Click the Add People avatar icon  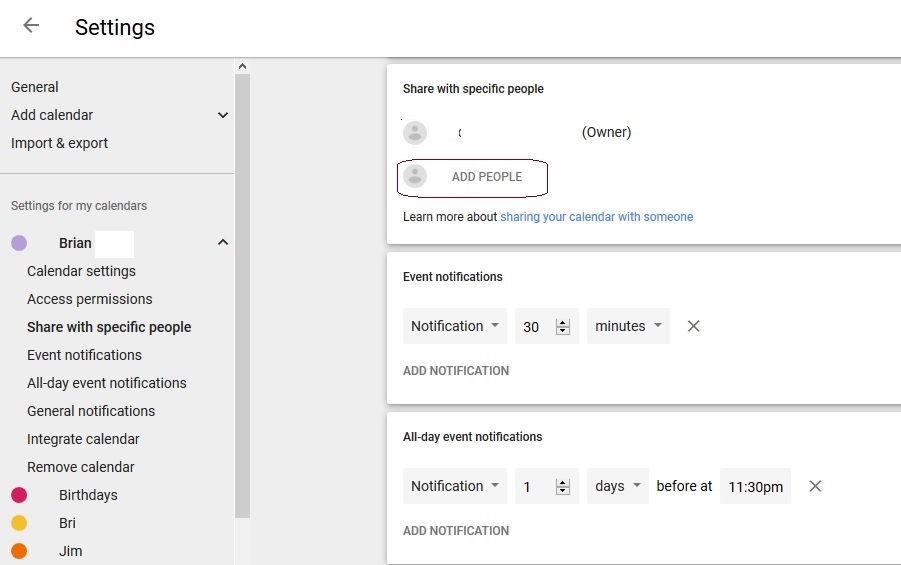click(x=415, y=177)
